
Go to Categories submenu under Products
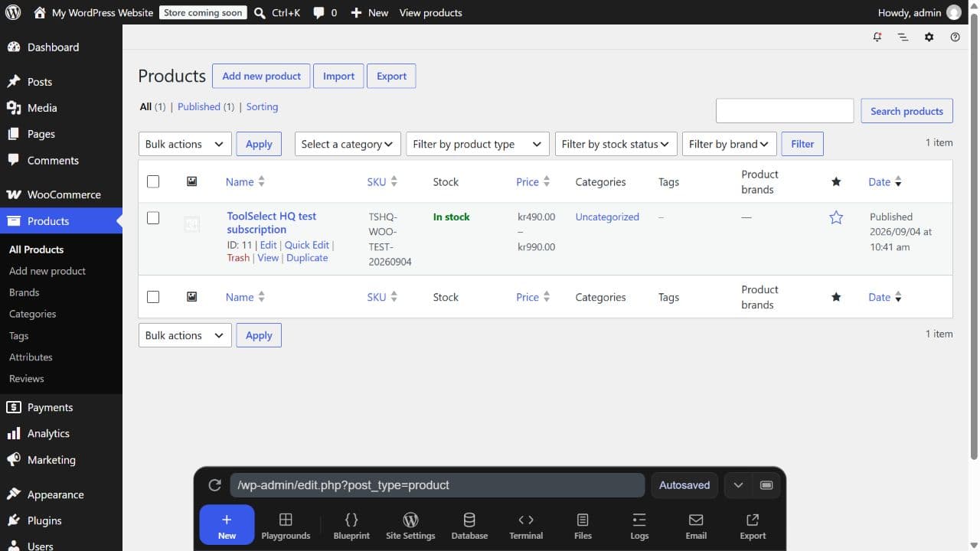[x=32, y=314]
